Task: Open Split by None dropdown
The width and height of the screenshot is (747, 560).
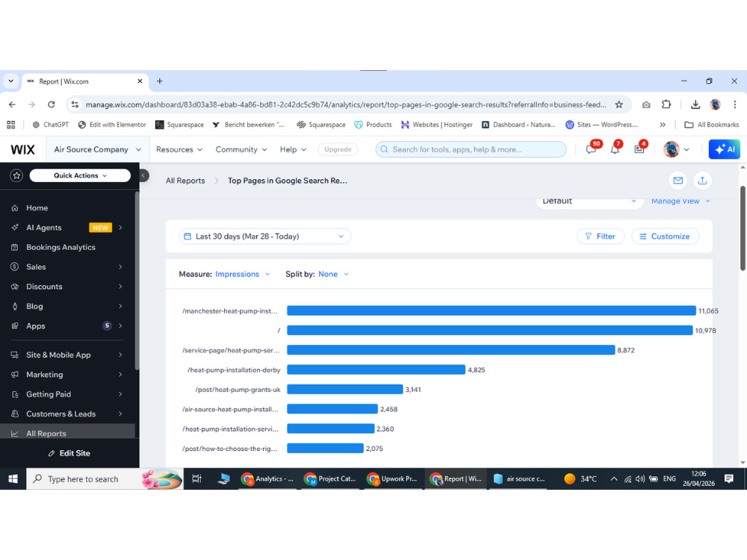Action: tap(333, 274)
